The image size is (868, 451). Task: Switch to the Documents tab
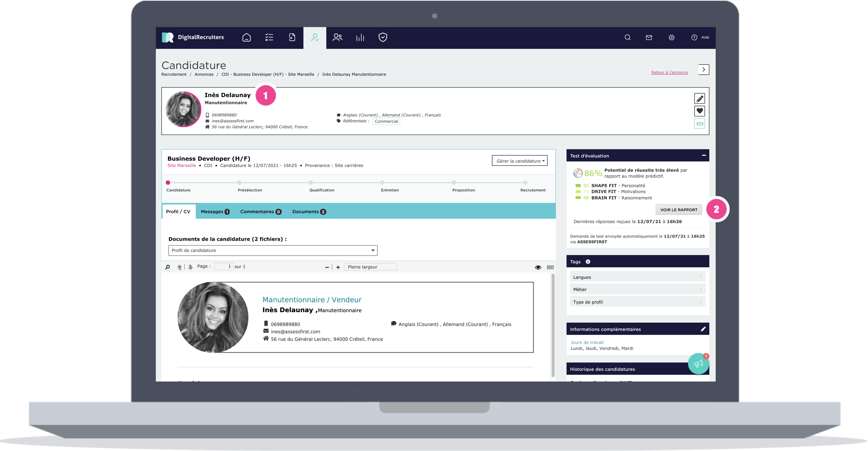pyautogui.click(x=309, y=212)
